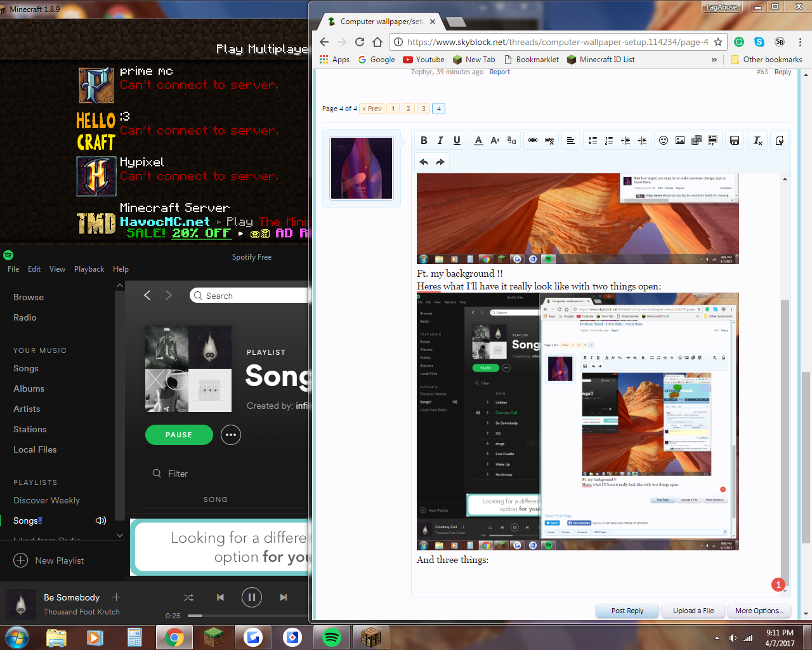This screenshot has width=812, height=650.
Task: Undo last edit in the editor
Action: click(424, 162)
